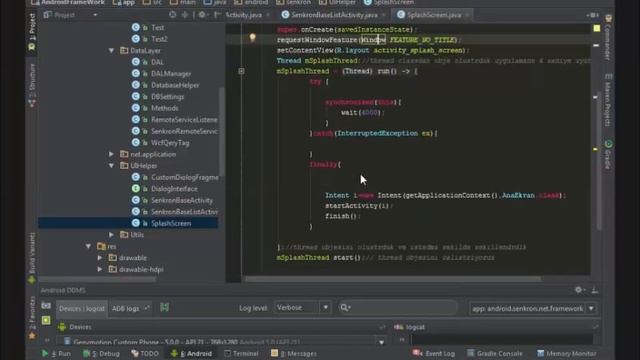Image resolution: width=640 pixels, height=360 pixels.
Task: Click the yellow inspection status square indicator
Action: point(596,28)
